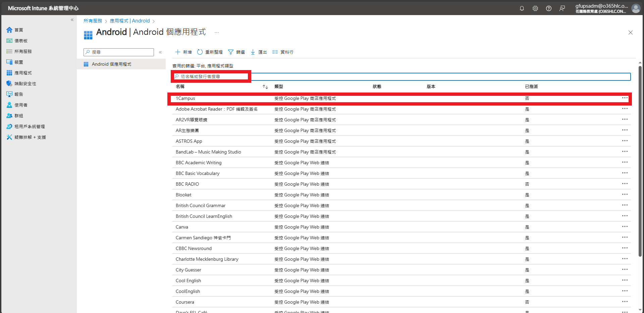Screen dimensions: 644x313
Task: Open the settings gear icon
Action: 535,8
